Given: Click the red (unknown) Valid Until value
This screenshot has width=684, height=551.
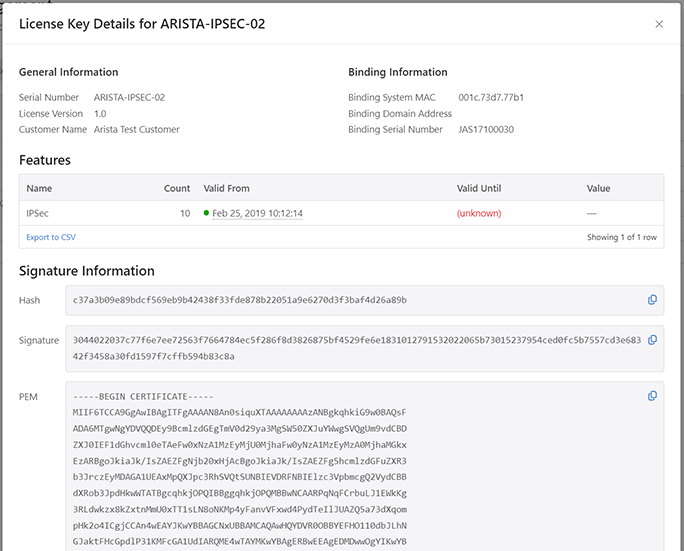Looking at the screenshot, I should 479,213.
